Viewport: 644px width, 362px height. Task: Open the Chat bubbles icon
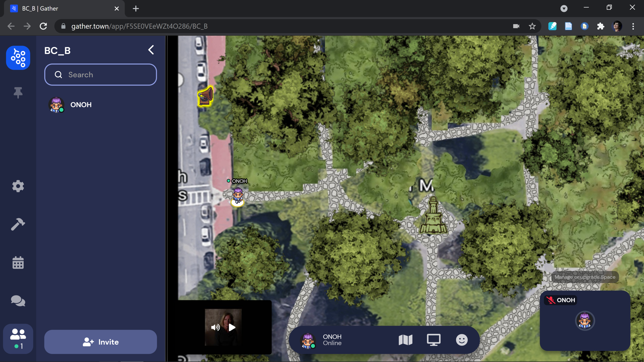(x=18, y=300)
